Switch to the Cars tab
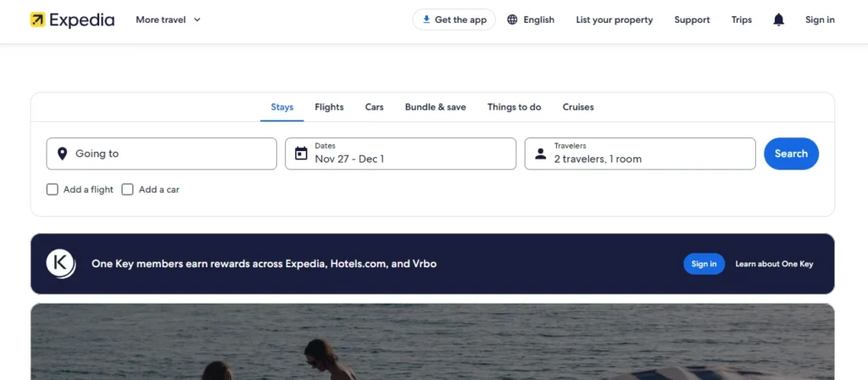Screen dimensions: 868x380 [374, 108]
